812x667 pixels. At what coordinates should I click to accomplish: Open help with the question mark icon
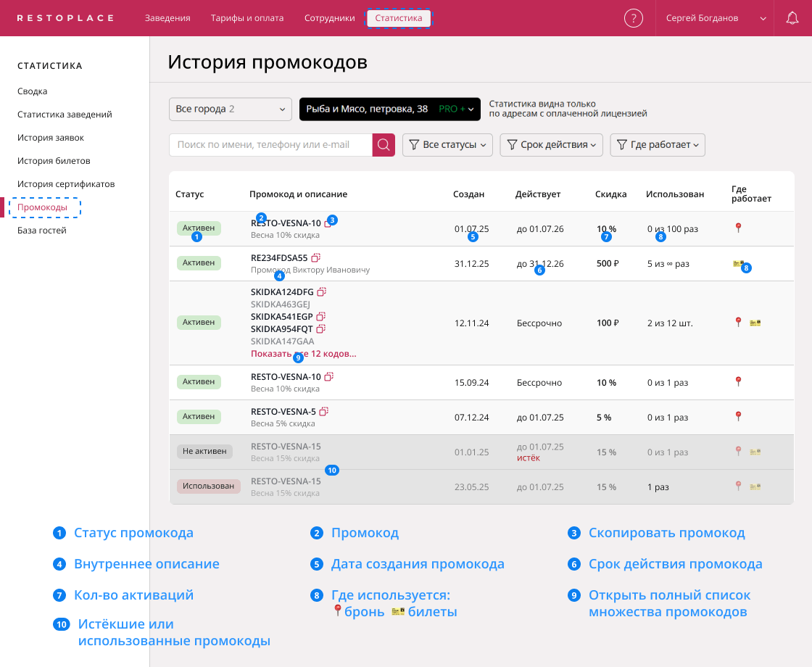pyautogui.click(x=634, y=17)
